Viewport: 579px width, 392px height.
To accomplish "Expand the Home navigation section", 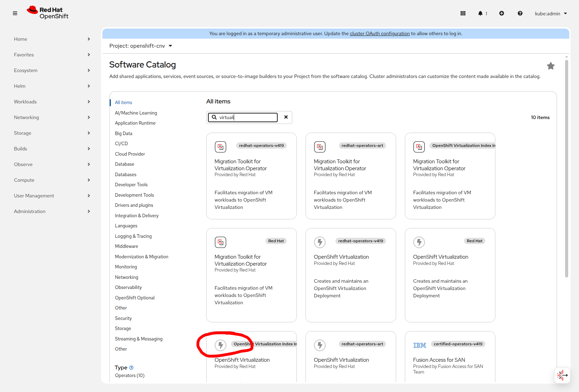I will 52,39.
